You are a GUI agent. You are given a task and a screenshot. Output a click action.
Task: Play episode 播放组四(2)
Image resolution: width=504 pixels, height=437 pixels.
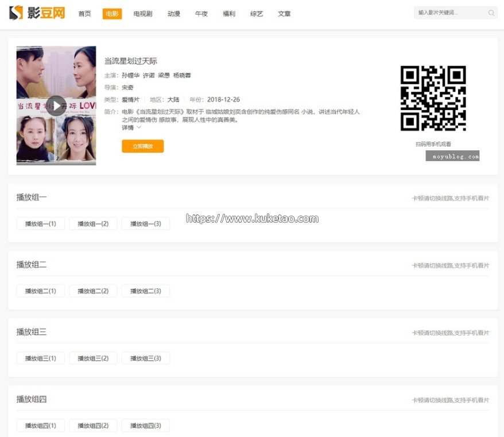tap(93, 426)
